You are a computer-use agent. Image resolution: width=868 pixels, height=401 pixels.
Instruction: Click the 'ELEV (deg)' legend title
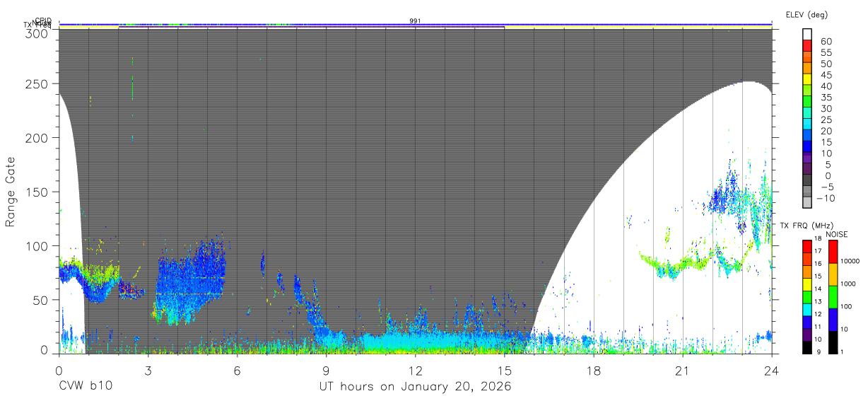tap(807, 15)
